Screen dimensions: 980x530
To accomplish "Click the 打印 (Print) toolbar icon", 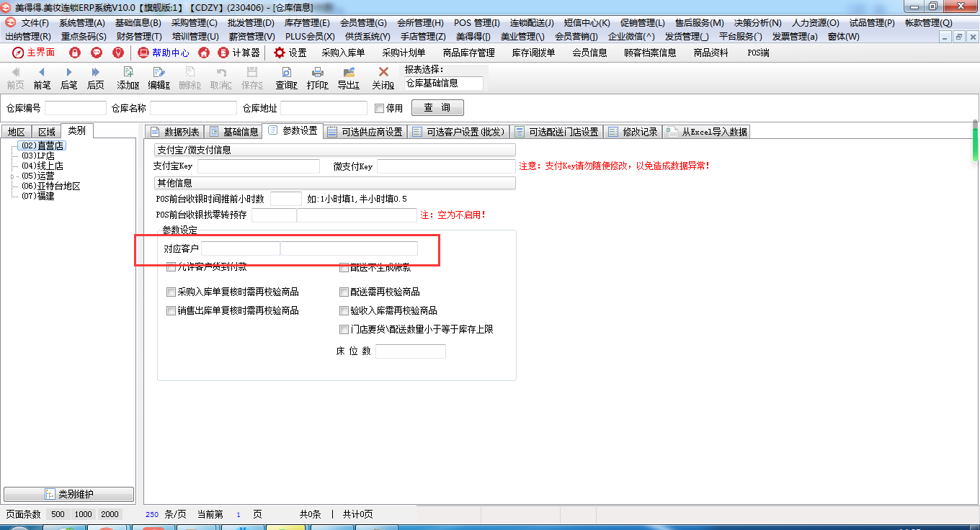I will [x=317, y=73].
